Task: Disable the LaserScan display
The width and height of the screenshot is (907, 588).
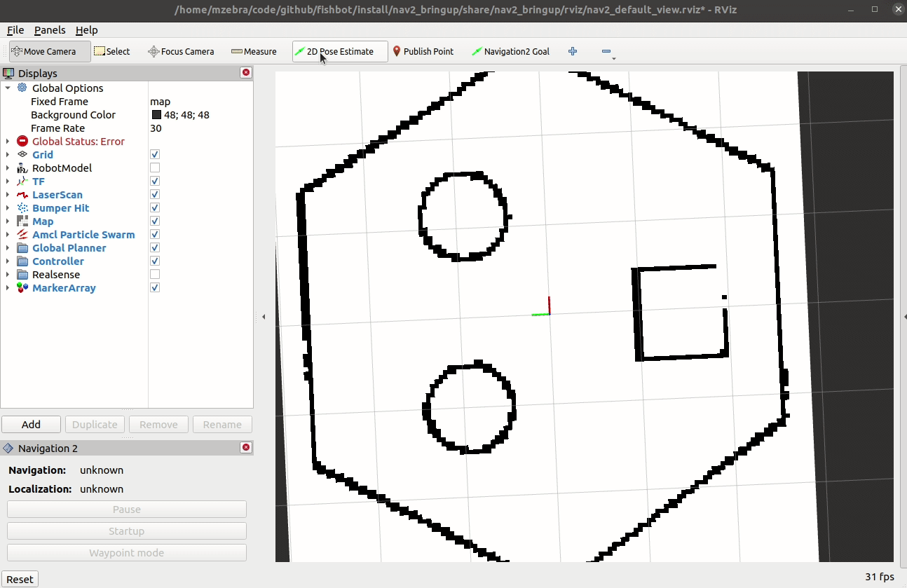Action: coord(154,194)
